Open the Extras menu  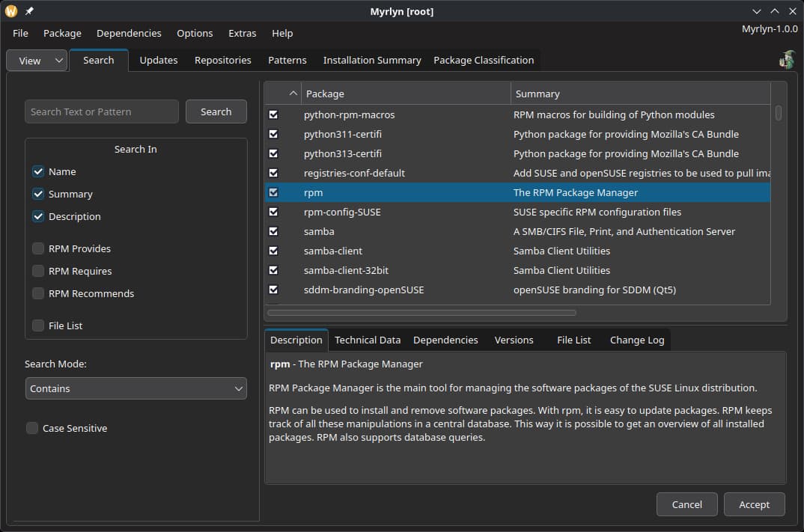242,33
